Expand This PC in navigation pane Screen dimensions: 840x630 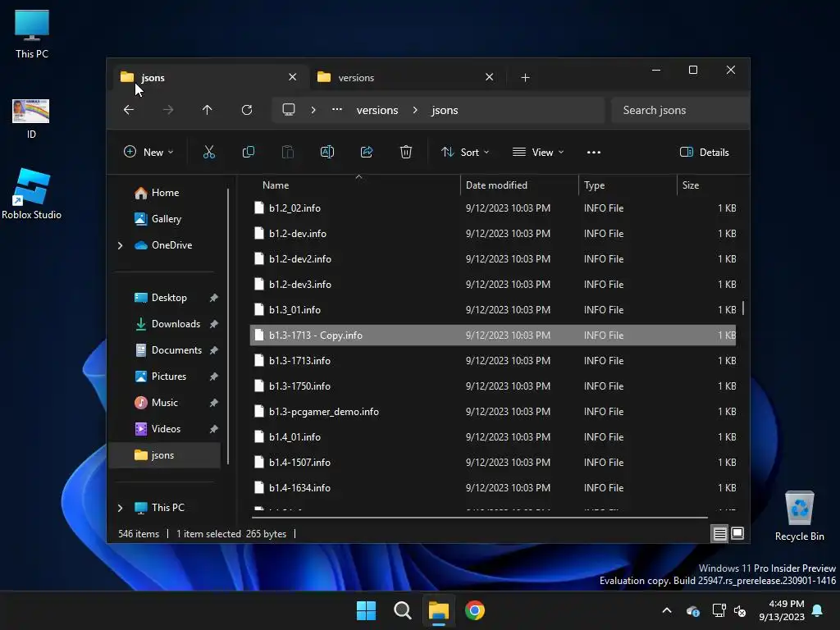click(120, 508)
